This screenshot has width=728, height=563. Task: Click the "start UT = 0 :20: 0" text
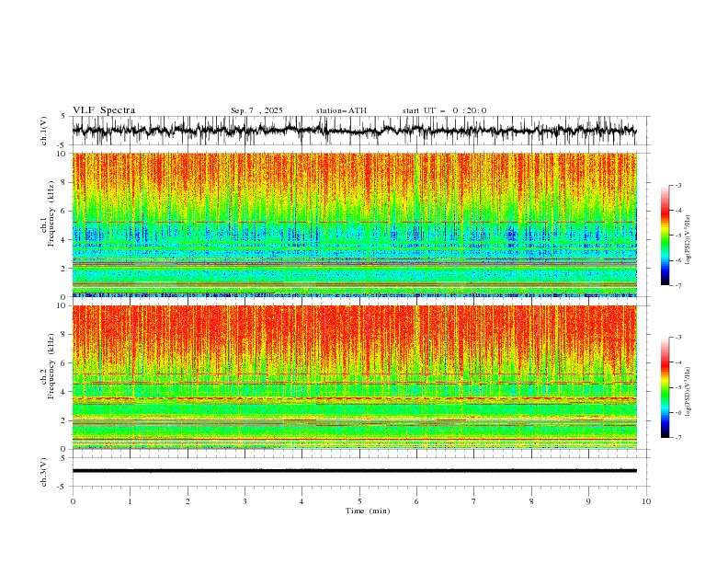444,110
